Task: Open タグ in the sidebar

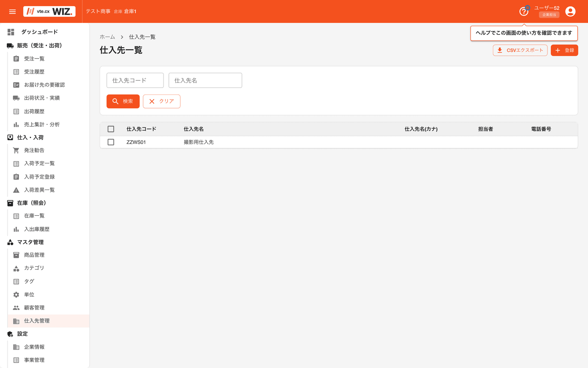Action: click(x=29, y=281)
